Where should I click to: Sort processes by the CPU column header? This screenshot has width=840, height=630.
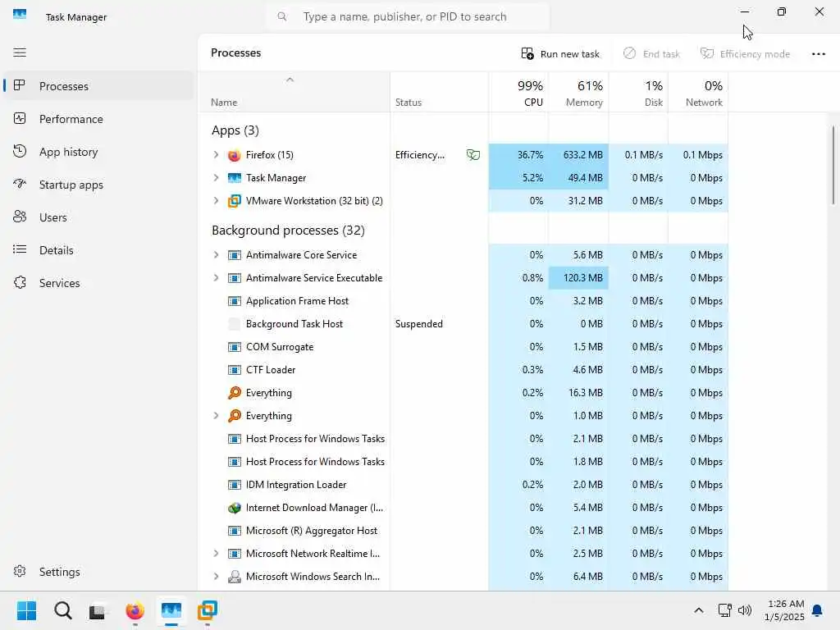click(518, 93)
